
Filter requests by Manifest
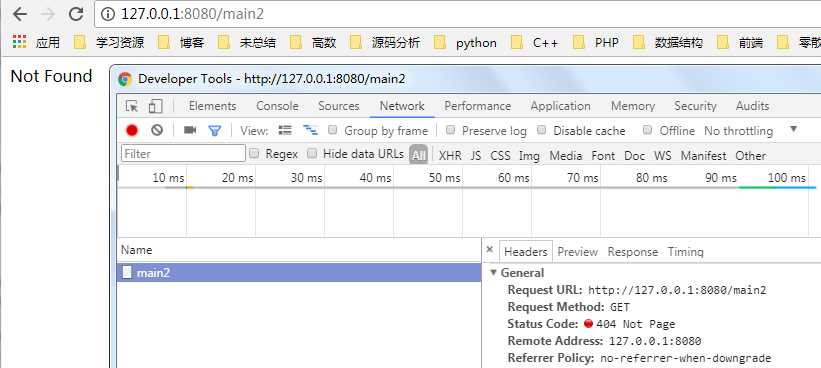703,155
